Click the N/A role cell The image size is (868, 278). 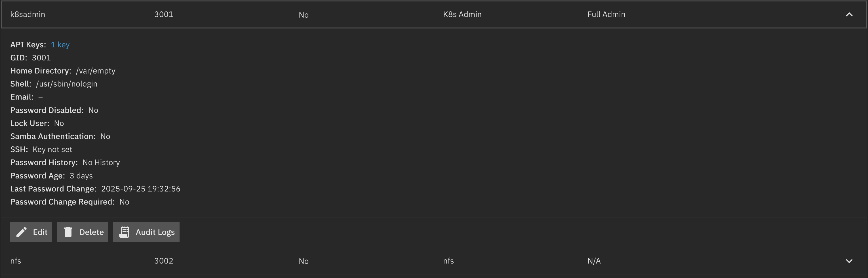coord(594,261)
